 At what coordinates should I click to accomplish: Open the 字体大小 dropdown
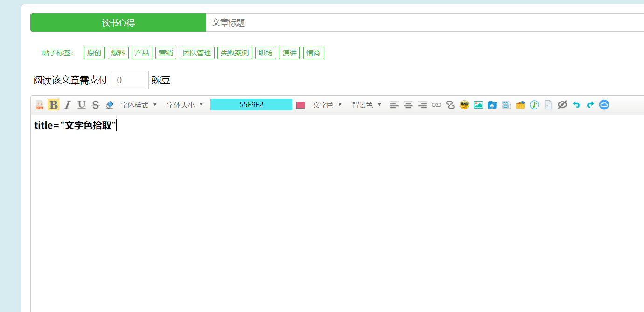pyautogui.click(x=185, y=105)
